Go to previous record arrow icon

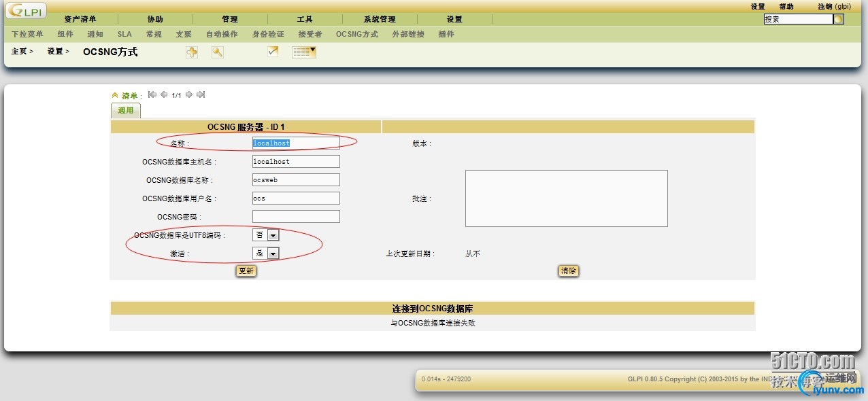[x=164, y=94]
